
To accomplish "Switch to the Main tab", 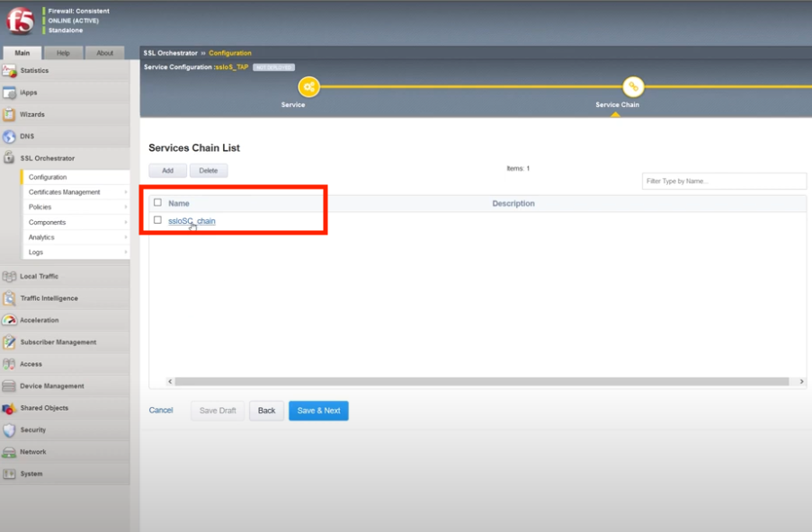I will [x=22, y=53].
